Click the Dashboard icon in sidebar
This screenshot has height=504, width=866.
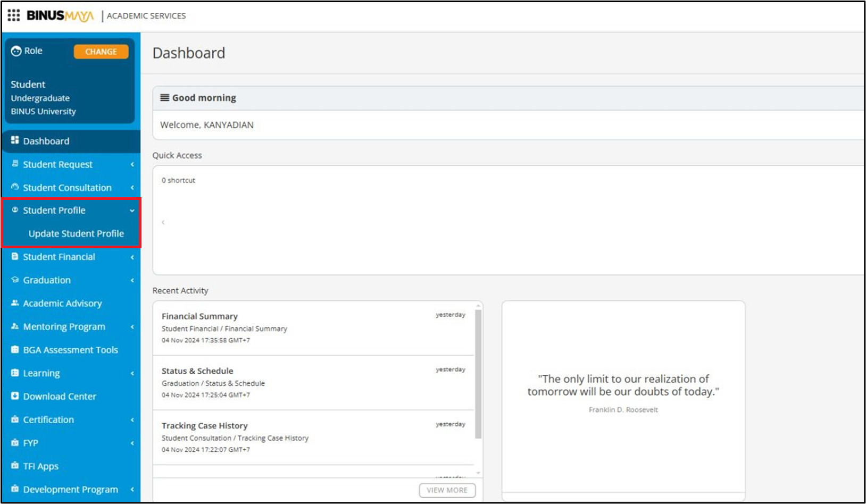(15, 140)
